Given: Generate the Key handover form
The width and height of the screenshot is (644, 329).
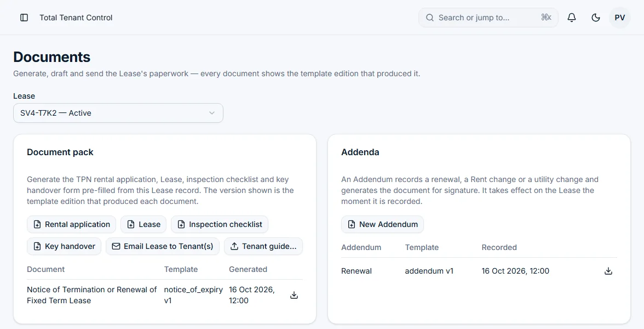Looking at the screenshot, I should tap(64, 246).
